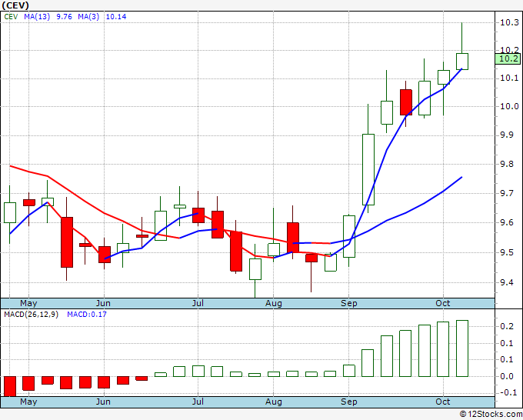
Task: Click Jul on the MACD panel axis
Action: click(198, 402)
